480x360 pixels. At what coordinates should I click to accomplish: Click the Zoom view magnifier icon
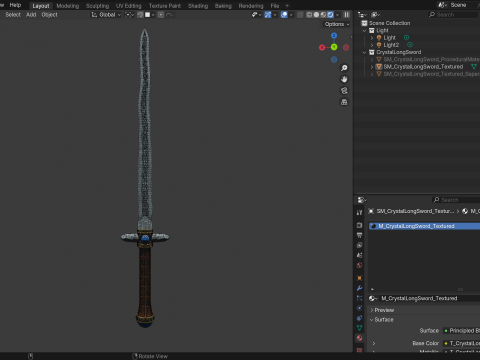coord(344,68)
